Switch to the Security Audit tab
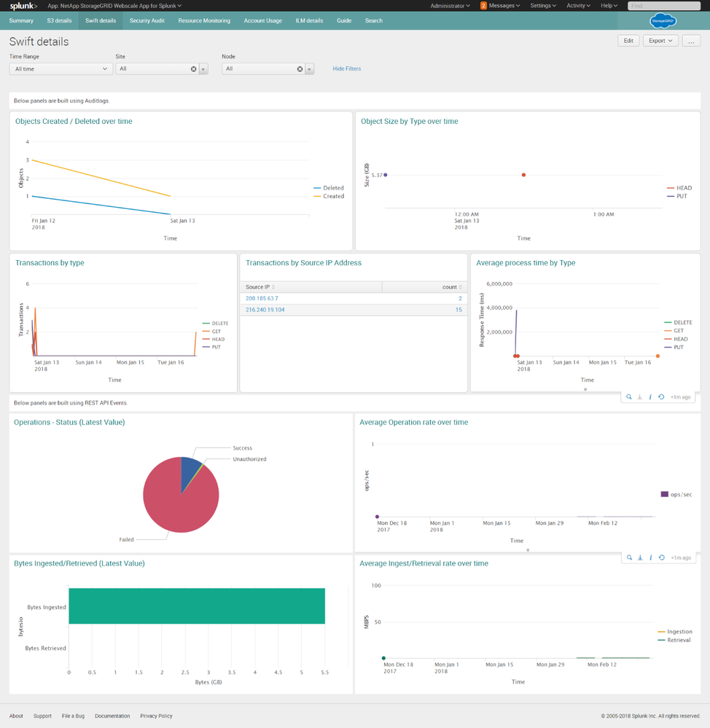This screenshot has width=710, height=728. point(147,21)
